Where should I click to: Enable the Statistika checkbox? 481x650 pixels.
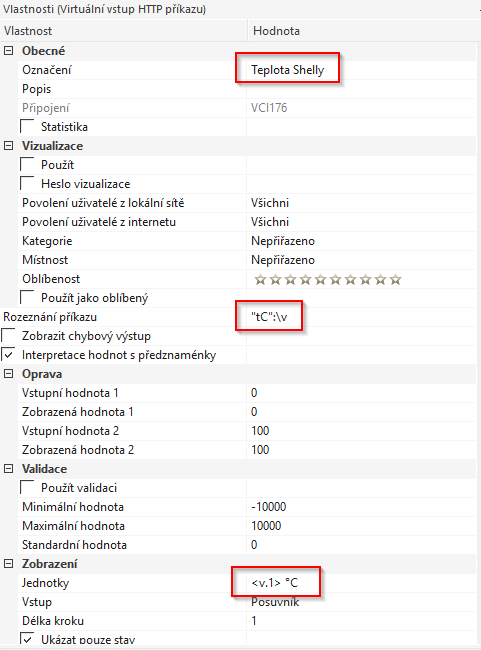point(27,127)
